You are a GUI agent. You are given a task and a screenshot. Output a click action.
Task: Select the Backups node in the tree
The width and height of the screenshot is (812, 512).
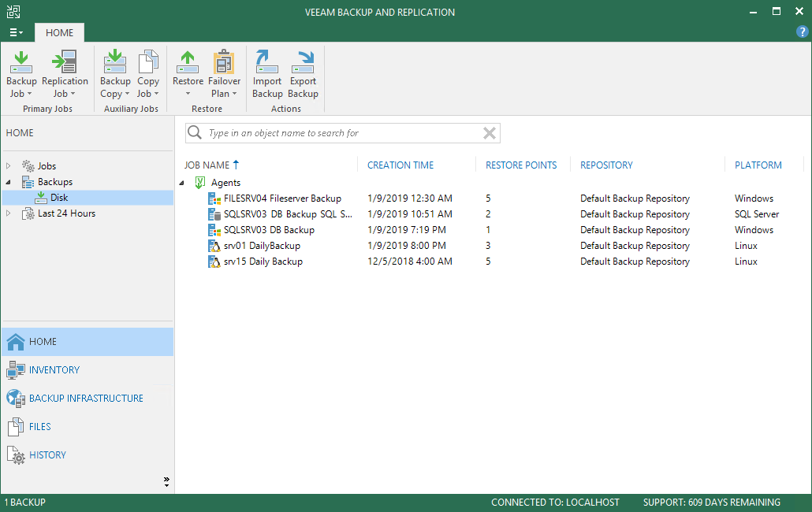pos(55,182)
